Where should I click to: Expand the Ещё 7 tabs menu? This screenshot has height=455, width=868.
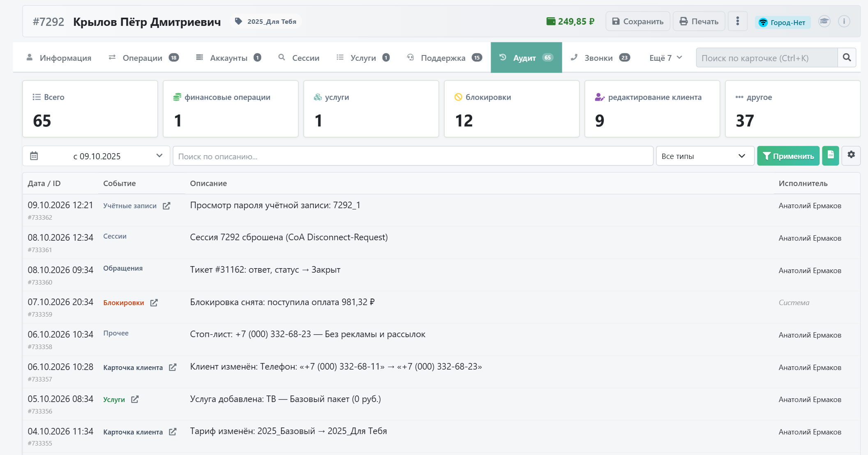(x=665, y=57)
